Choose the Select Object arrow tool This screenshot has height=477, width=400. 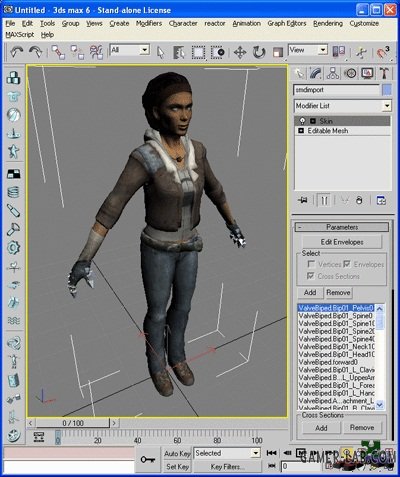(161, 52)
